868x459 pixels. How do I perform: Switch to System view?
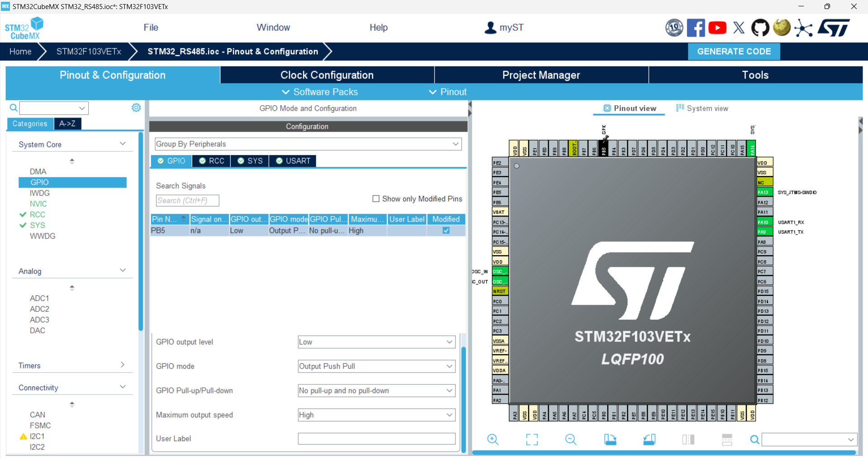pyautogui.click(x=702, y=108)
